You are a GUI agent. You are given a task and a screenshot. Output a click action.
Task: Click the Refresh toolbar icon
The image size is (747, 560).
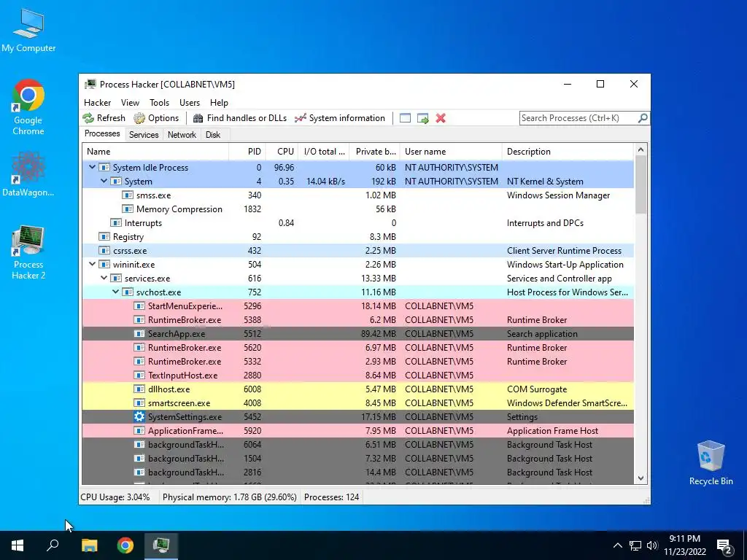point(88,118)
